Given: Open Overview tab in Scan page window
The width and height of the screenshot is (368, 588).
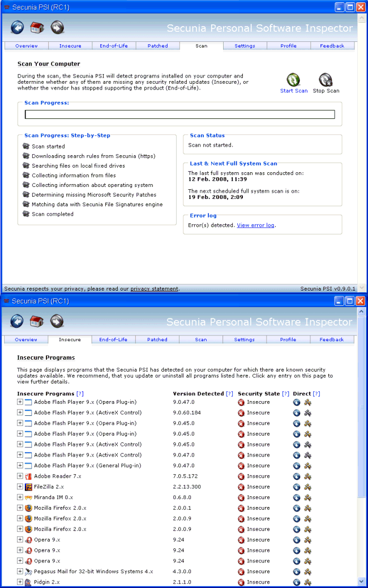Looking at the screenshot, I should click(26, 46).
